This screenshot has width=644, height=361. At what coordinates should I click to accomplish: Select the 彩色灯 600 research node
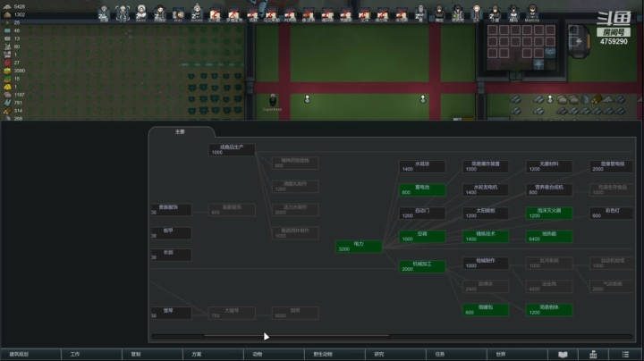pyautogui.click(x=611, y=213)
